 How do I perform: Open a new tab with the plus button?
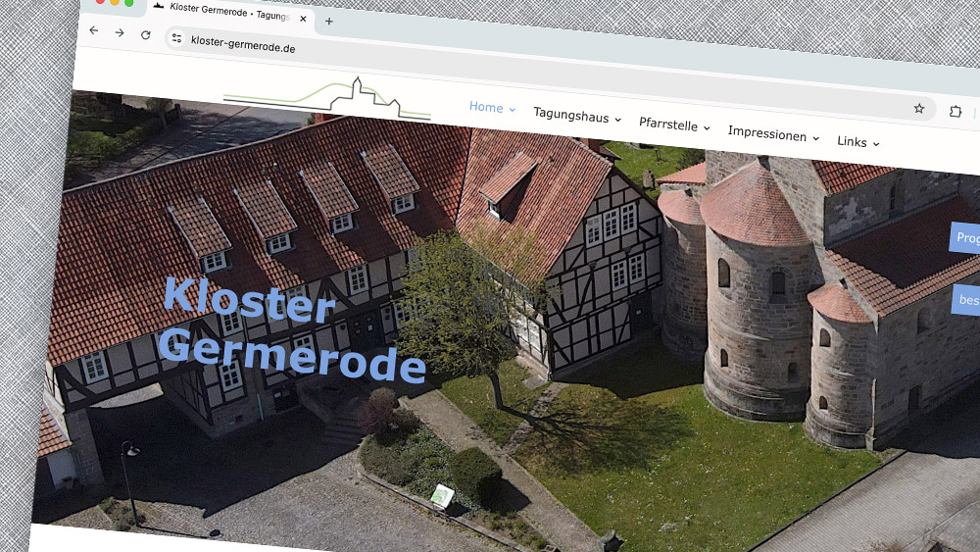328,22
